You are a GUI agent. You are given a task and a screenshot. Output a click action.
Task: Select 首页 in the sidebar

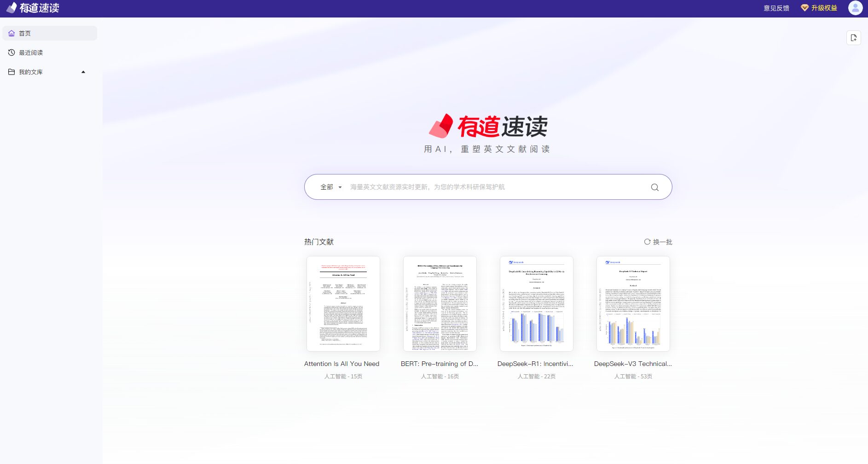(25, 33)
